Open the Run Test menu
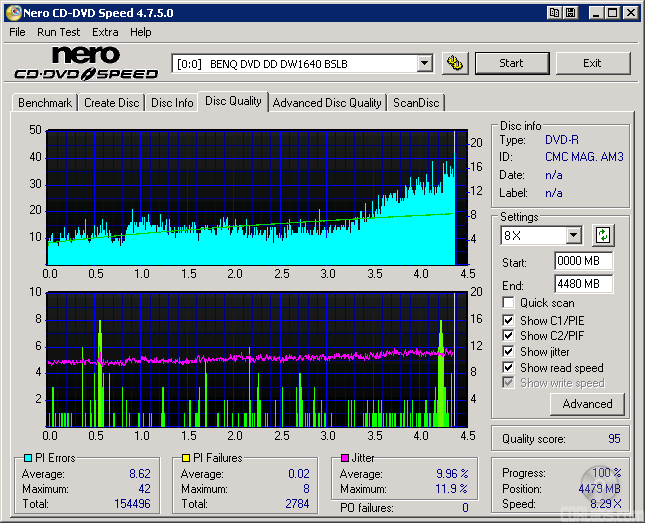 click(59, 32)
